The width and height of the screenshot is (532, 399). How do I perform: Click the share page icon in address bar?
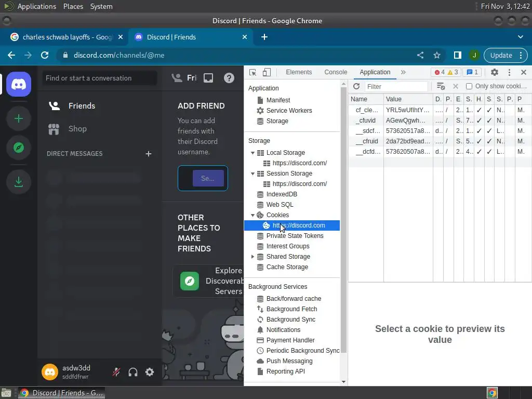coord(420,55)
